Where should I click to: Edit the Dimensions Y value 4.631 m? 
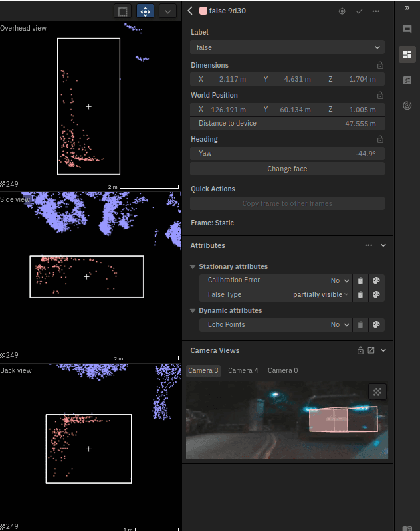click(x=287, y=79)
